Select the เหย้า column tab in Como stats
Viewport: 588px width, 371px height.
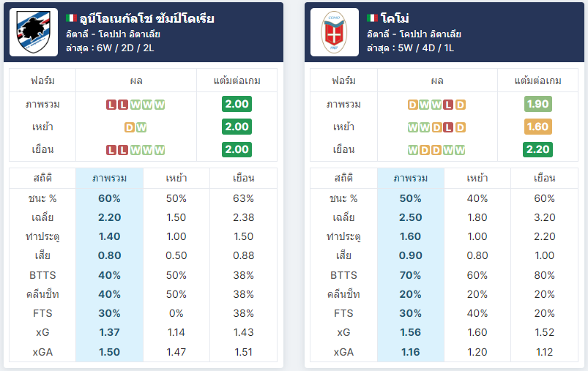pyautogui.click(x=477, y=179)
